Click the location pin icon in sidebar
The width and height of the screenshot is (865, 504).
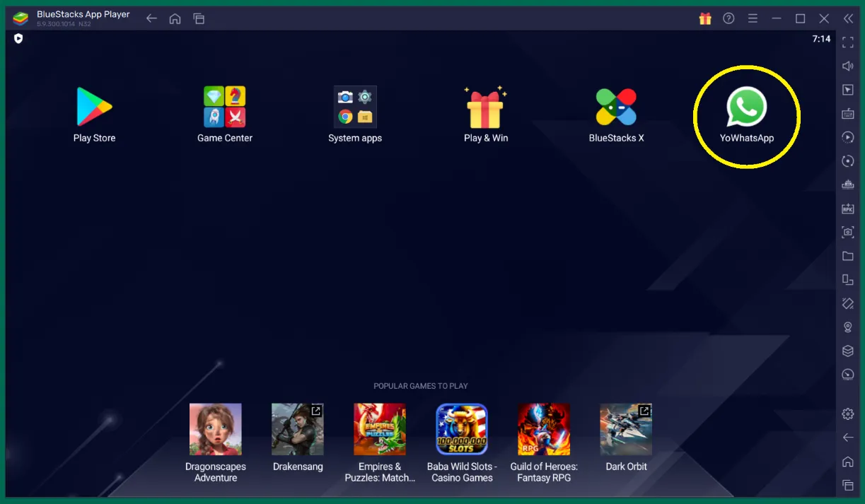tap(848, 327)
